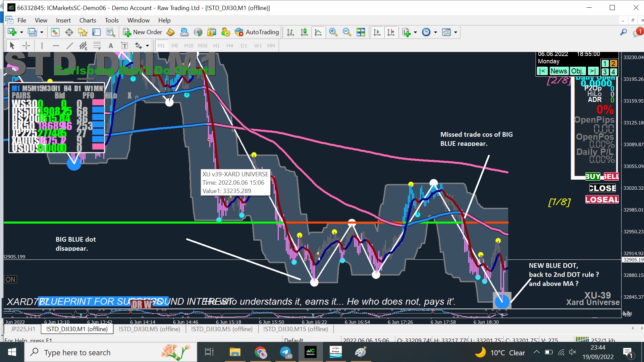
Task: Click the New Order button
Action: pos(143,32)
